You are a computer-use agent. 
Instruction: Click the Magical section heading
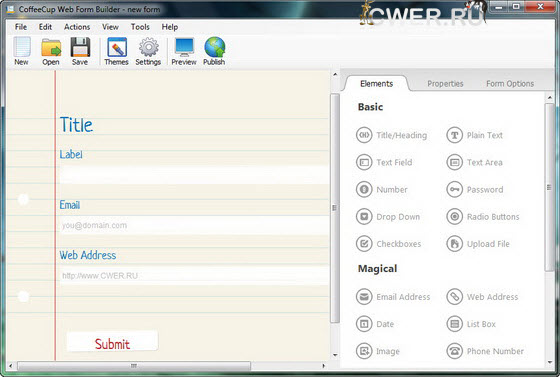tap(378, 268)
